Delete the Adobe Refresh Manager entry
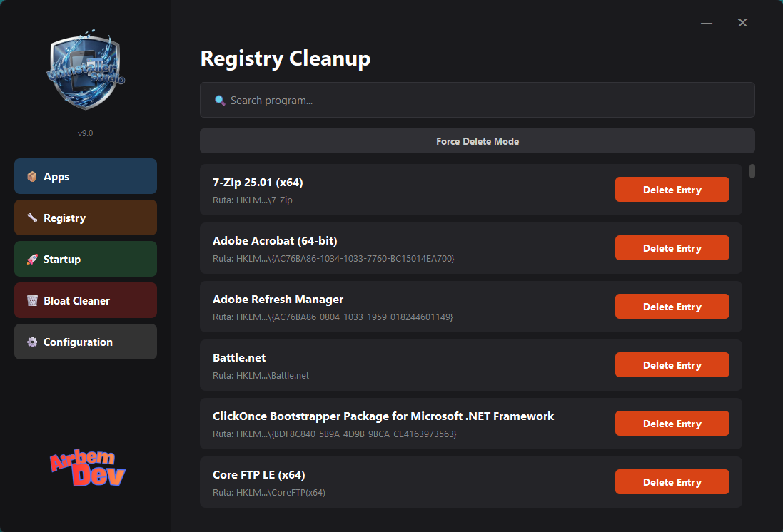Image resolution: width=783 pixels, height=532 pixels. click(x=672, y=307)
